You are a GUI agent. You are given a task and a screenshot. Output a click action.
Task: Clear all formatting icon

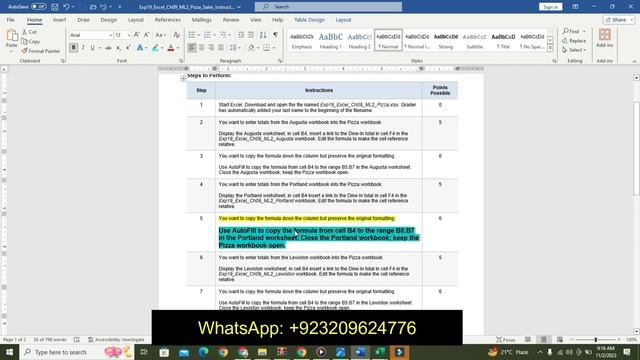176,35
